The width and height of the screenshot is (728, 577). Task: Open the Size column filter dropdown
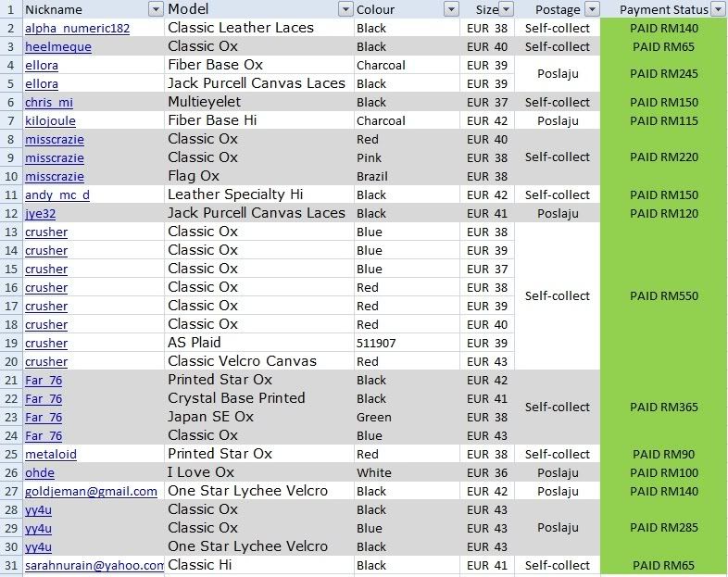(x=506, y=9)
